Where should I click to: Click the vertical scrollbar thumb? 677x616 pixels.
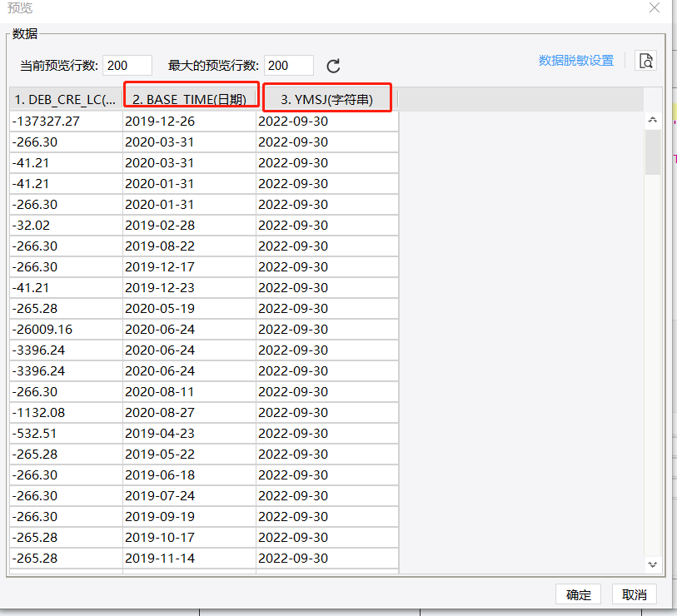pos(652,152)
